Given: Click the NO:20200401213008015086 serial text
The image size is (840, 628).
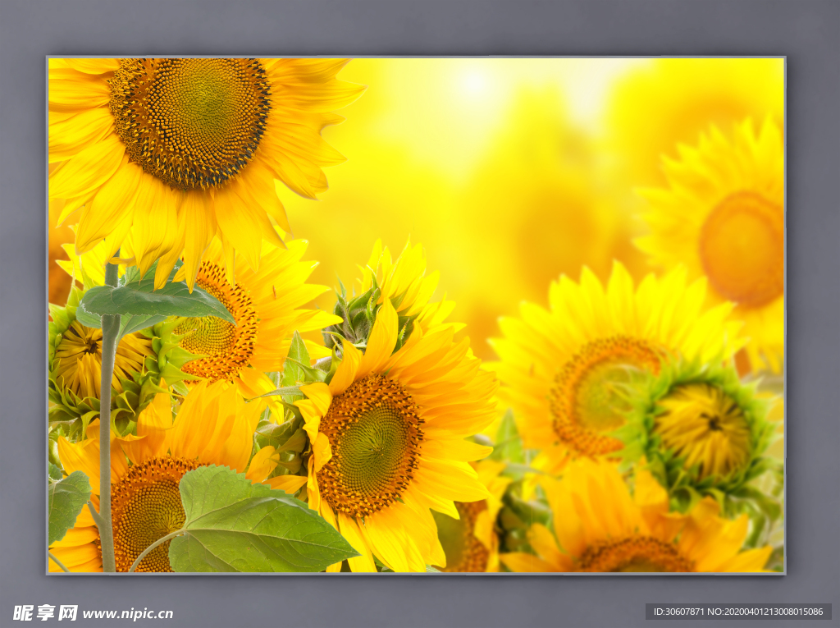Looking at the screenshot, I should click(767, 612).
